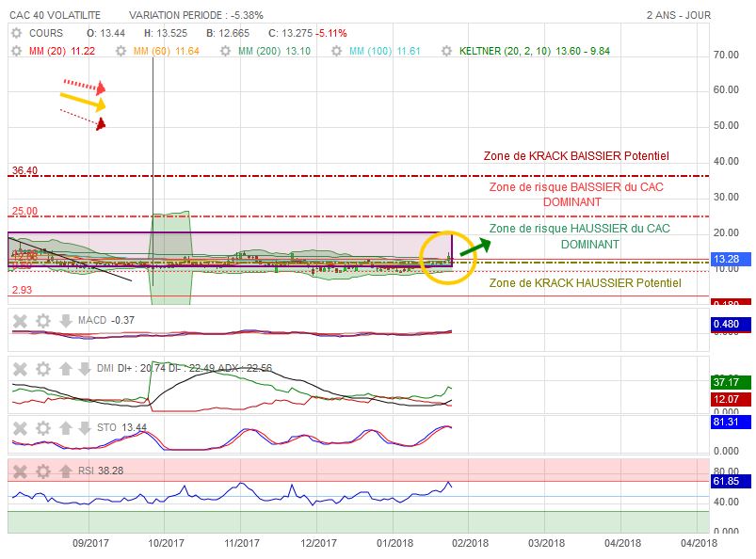This screenshot has width=756, height=559.
Task: Click the 70.00 price axis label
Action: (x=726, y=55)
